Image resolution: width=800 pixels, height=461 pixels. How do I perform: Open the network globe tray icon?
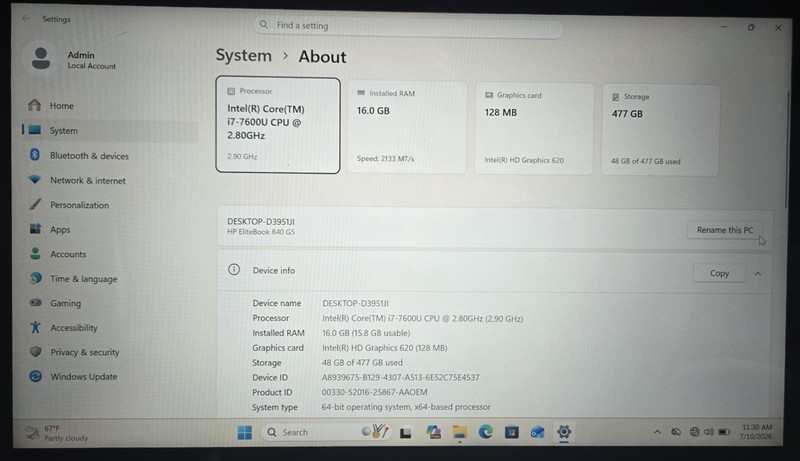tap(694, 432)
